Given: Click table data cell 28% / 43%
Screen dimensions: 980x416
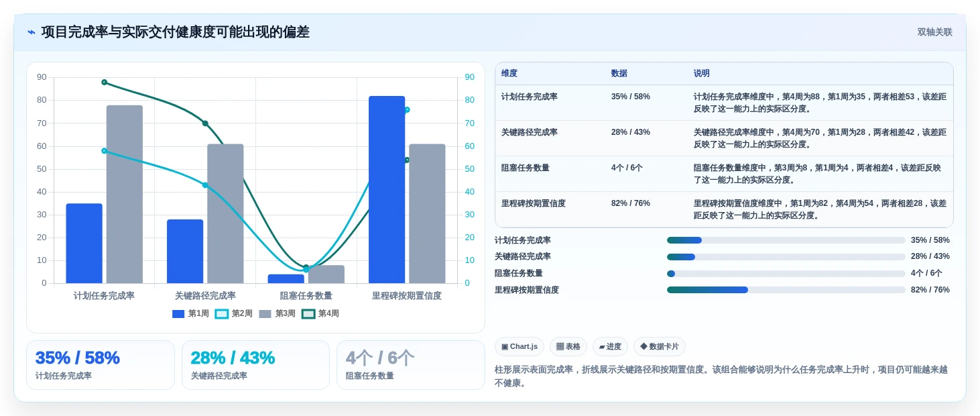Looking at the screenshot, I should tap(631, 132).
